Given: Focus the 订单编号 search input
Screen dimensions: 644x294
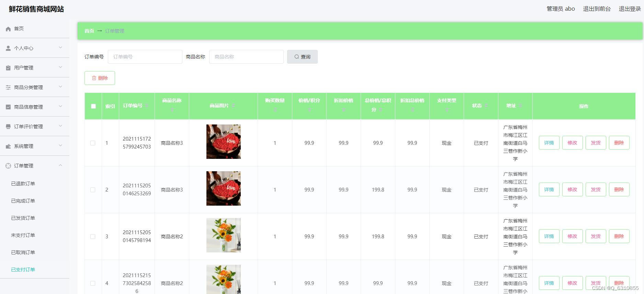Looking at the screenshot, I should 145,57.
